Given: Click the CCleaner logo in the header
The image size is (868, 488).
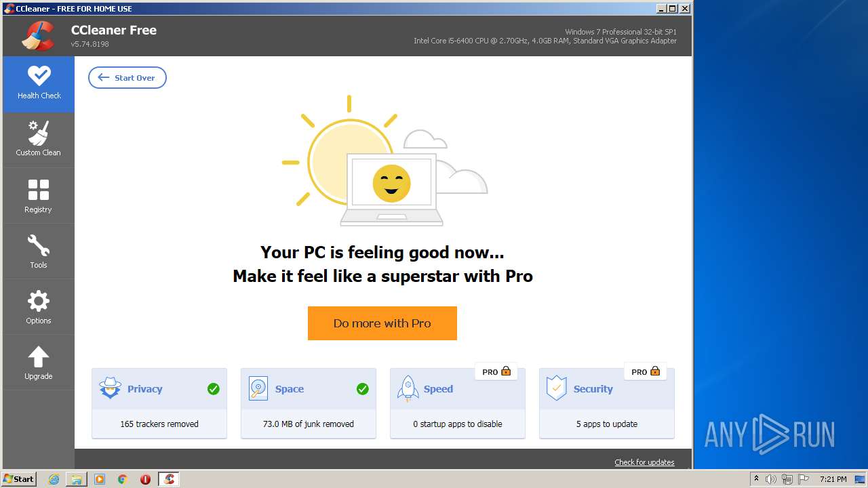Looking at the screenshot, I should click(37, 36).
